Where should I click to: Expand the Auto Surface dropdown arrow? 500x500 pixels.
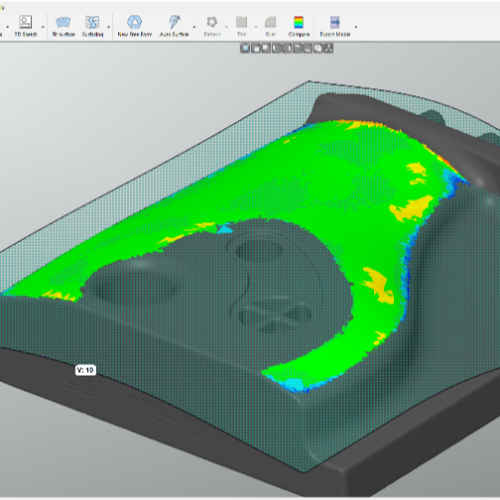coord(194,27)
